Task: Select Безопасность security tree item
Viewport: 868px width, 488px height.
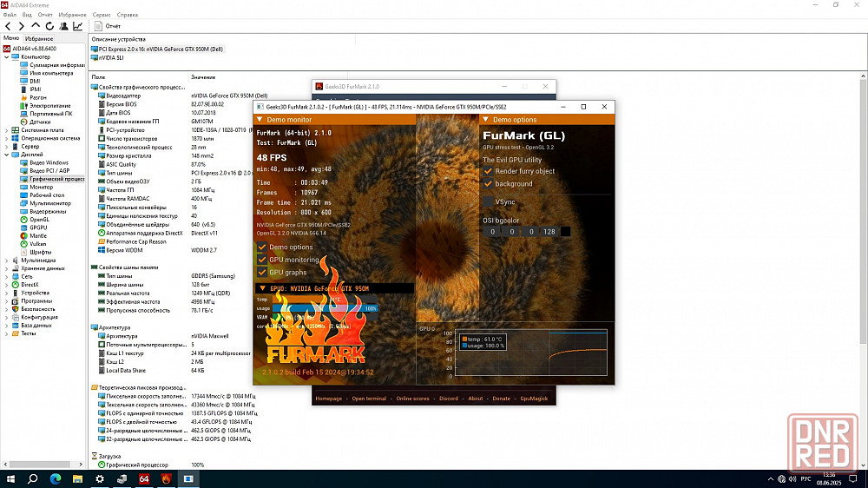Action: point(37,309)
